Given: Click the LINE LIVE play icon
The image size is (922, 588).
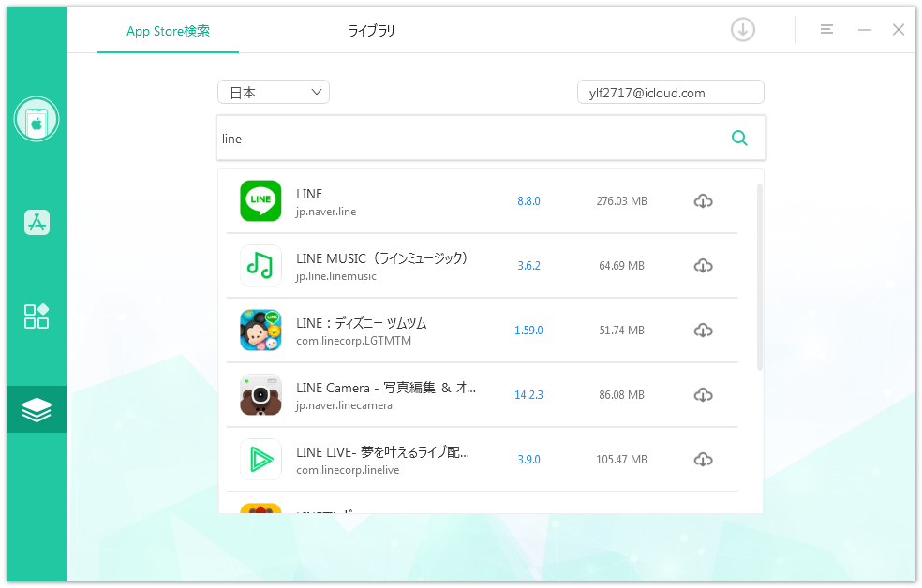Looking at the screenshot, I should point(260,460).
